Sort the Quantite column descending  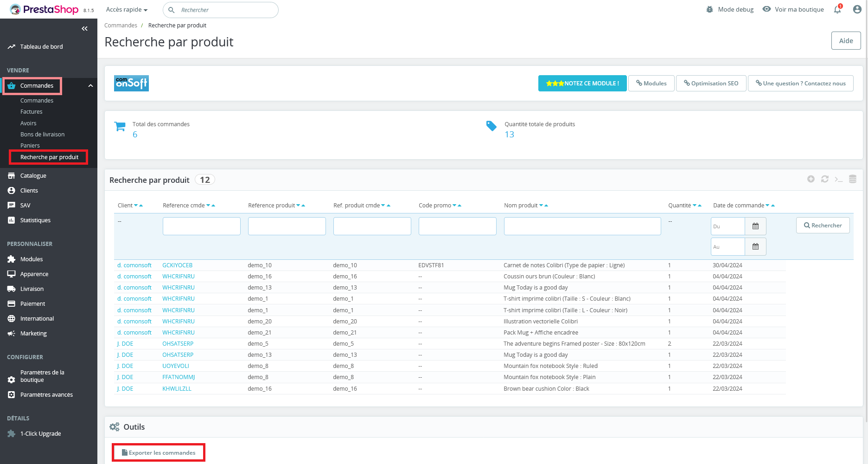695,205
